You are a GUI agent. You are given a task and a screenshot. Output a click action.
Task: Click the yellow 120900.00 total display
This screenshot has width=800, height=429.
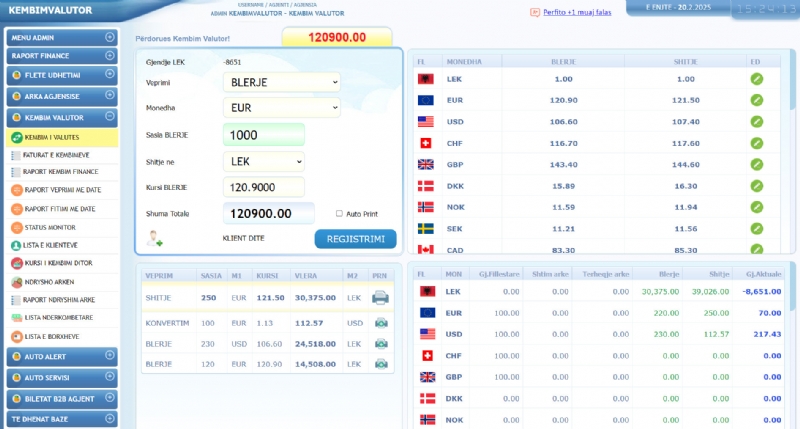pos(337,37)
